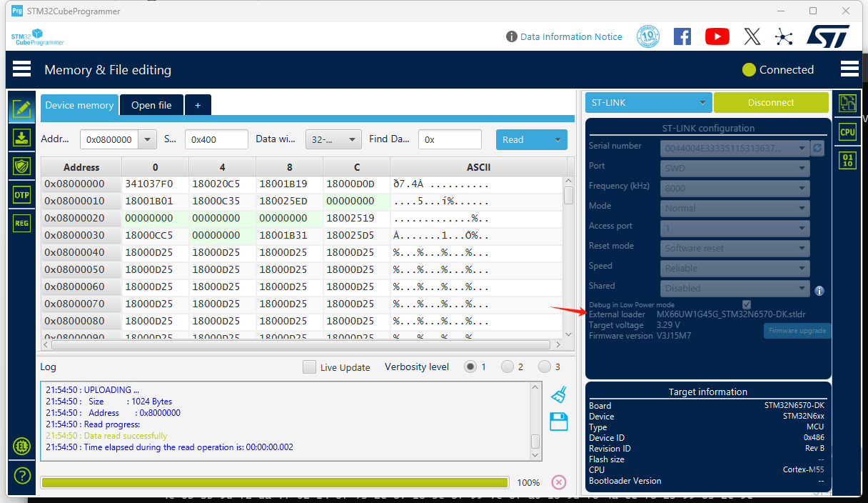
Task: Click the 100% progress bar
Action: click(x=275, y=482)
